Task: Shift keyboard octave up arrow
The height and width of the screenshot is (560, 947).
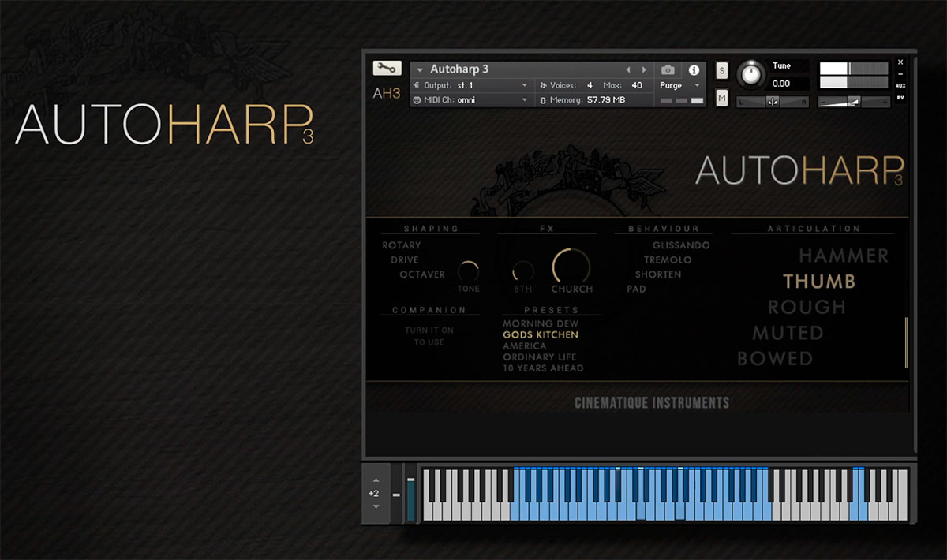Action: [375, 480]
